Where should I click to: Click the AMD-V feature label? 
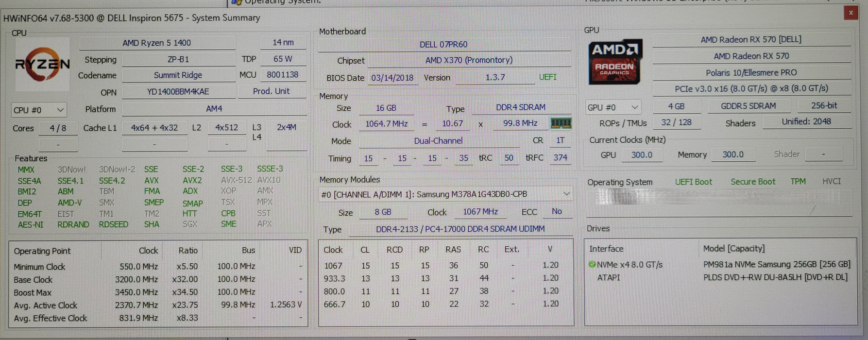[x=69, y=203]
